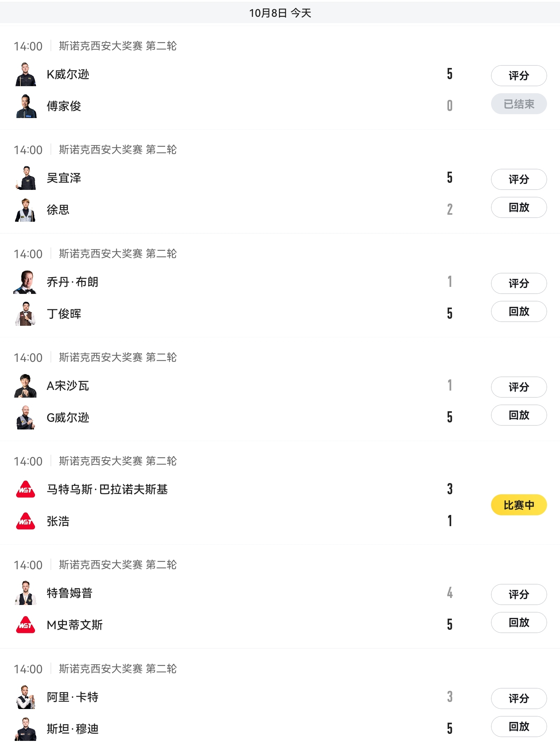Open 评分 for K威尔逊 vs 傅家俊
The height and width of the screenshot is (750, 560).
(518, 76)
